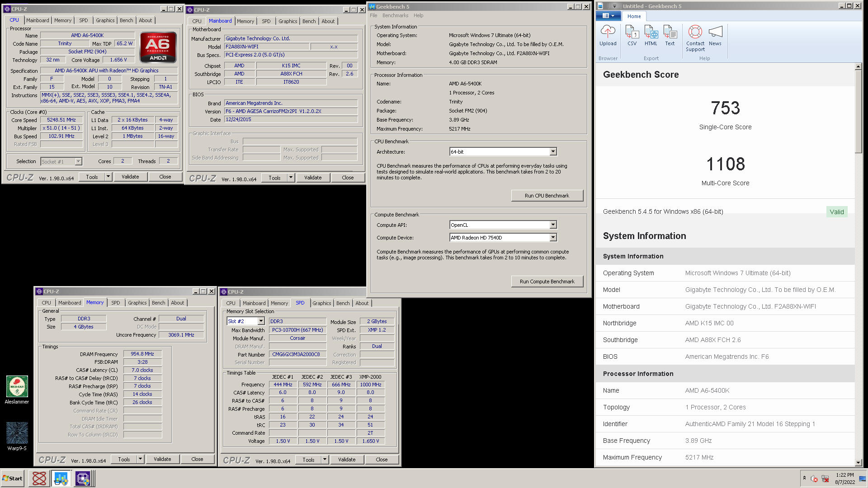The height and width of the screenshot is (488, 868).
Task: Click the disconnected network tray icon
Action: tap(825, 479)
